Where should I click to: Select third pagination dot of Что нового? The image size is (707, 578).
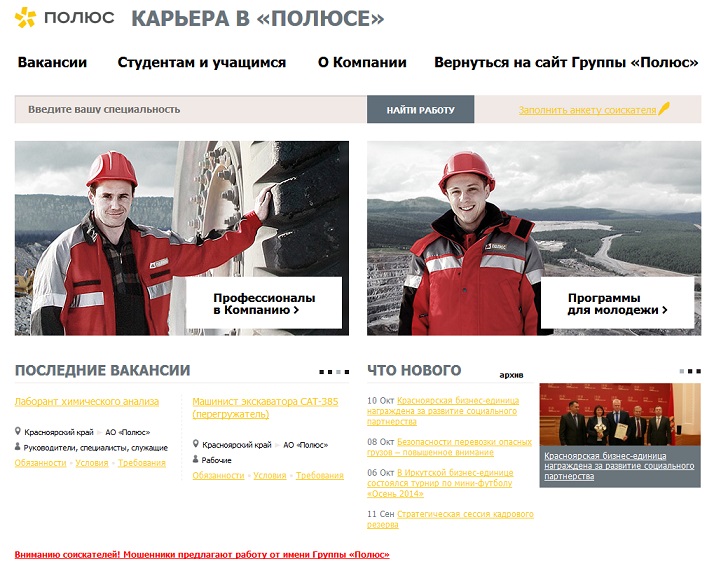pos(698,372)
